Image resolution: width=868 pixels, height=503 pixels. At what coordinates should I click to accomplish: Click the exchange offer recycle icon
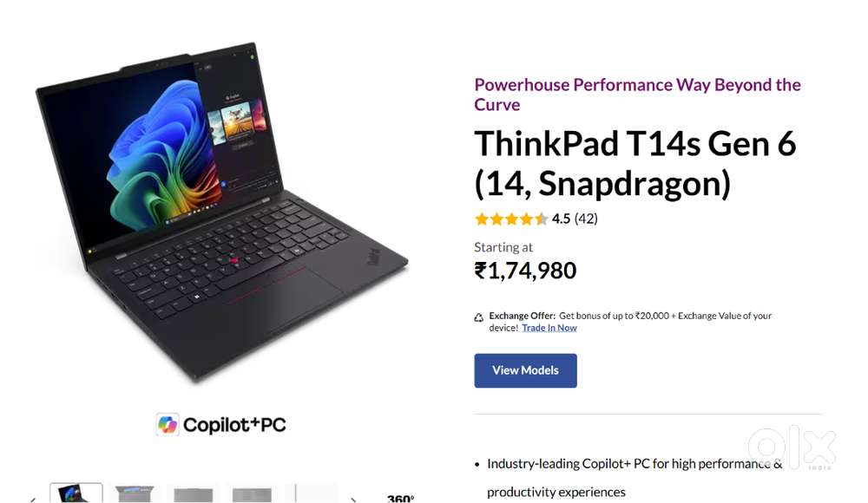point(479,317)
